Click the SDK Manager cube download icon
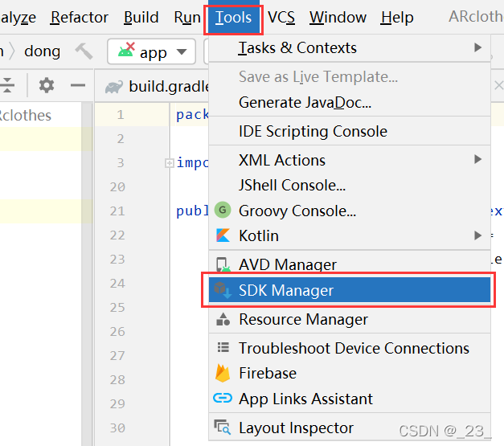This screenshot has height=446, width=504. [223, 290]
